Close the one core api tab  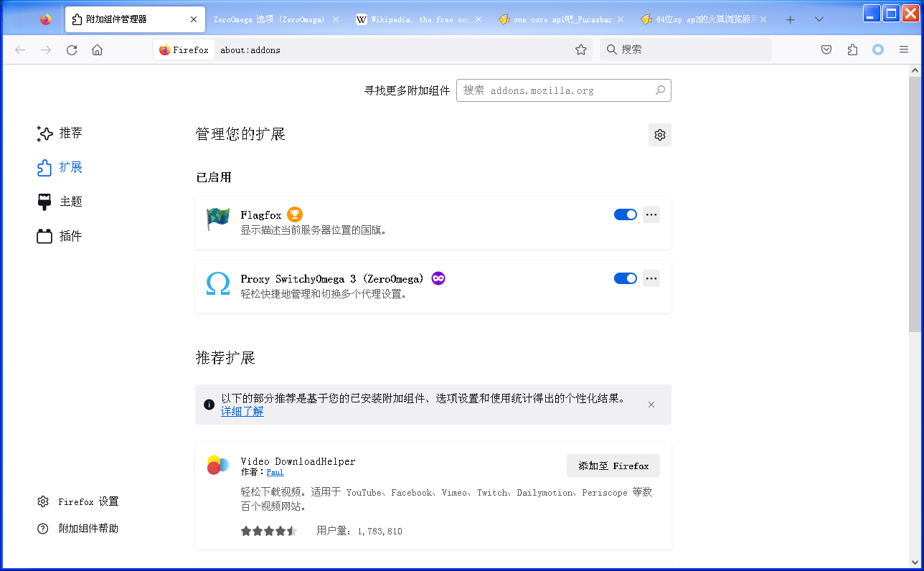coord(621,19)
